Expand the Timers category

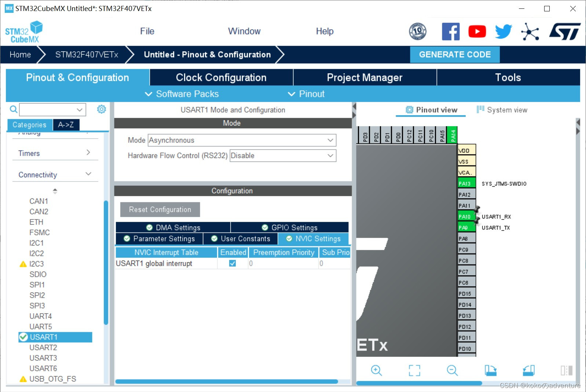point(55,153)
